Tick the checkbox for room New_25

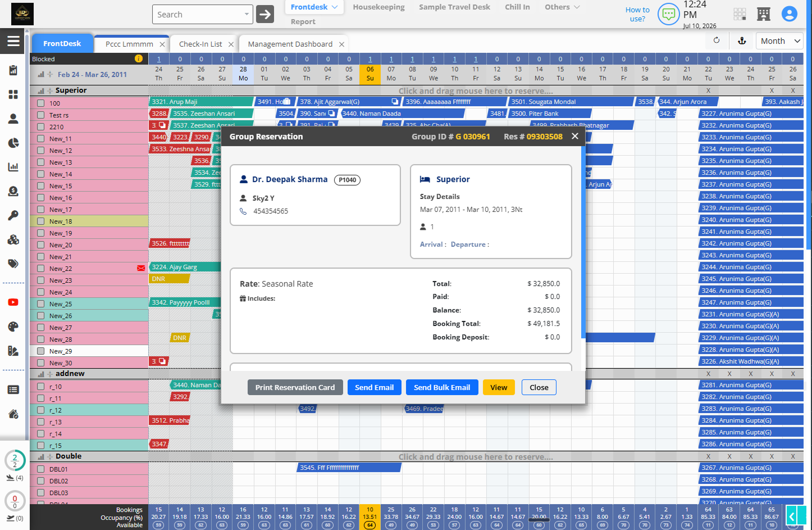click(x=41, y=303)
